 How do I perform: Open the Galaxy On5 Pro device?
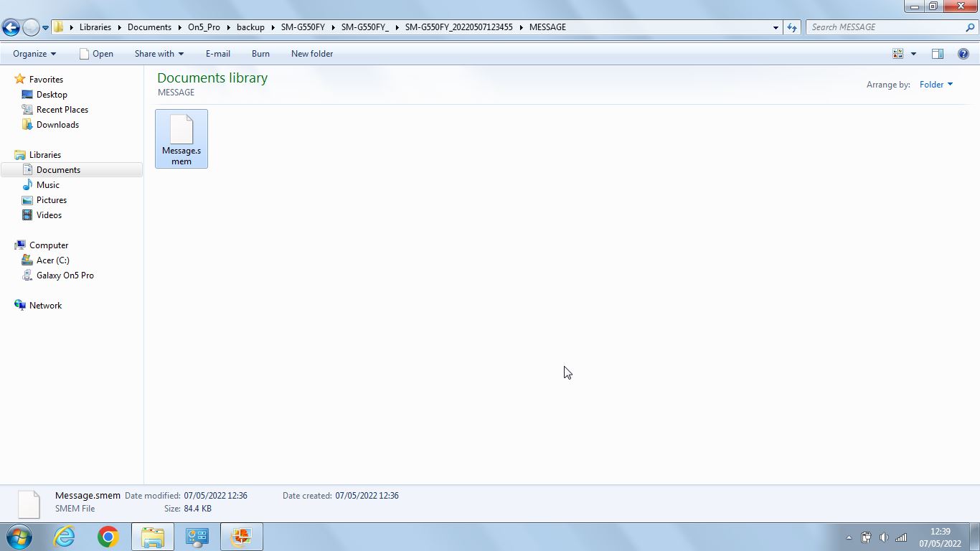65,275
